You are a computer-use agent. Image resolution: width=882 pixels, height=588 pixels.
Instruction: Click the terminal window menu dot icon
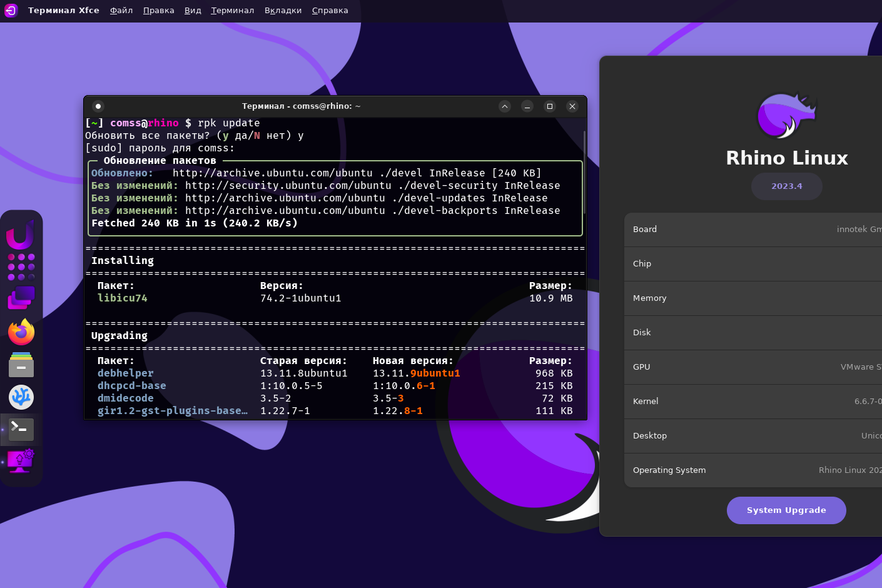[x=98, y=106]
